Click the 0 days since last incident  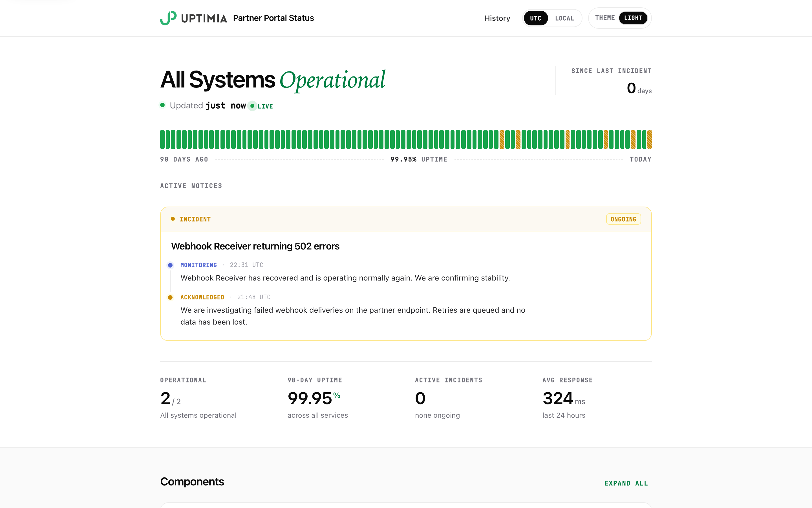[639, 88]
